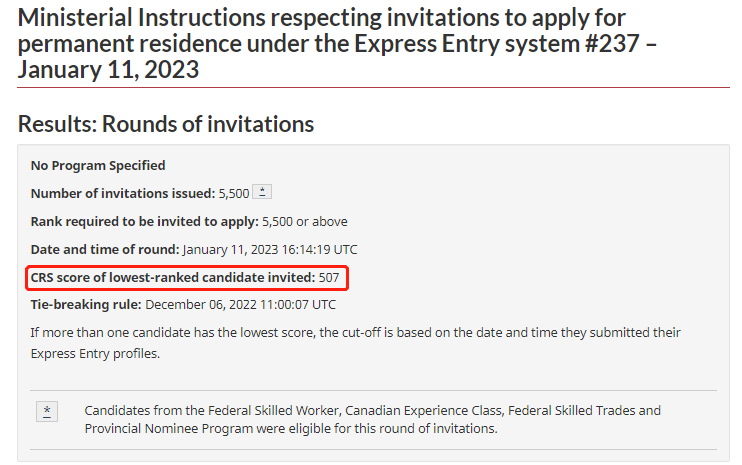This screenshot has width=742, height=465.
Task: Click the footnote asterisk beside 5,500 invitations
Action: (262, 192)
